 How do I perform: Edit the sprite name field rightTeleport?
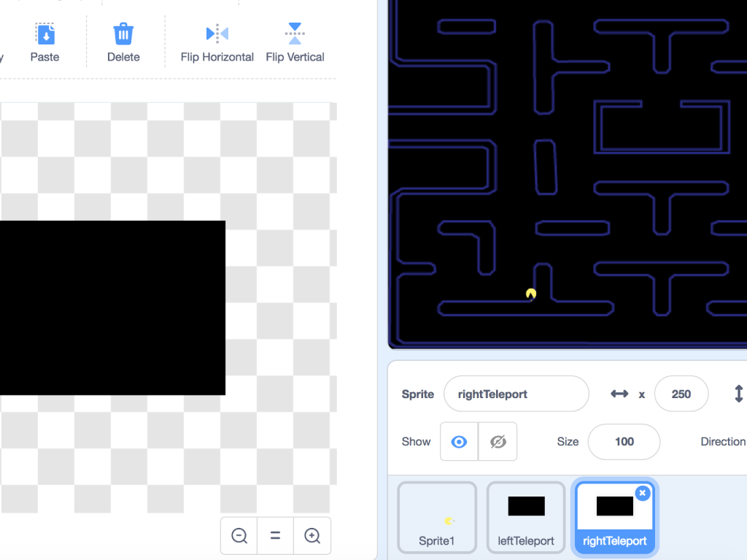516,394
